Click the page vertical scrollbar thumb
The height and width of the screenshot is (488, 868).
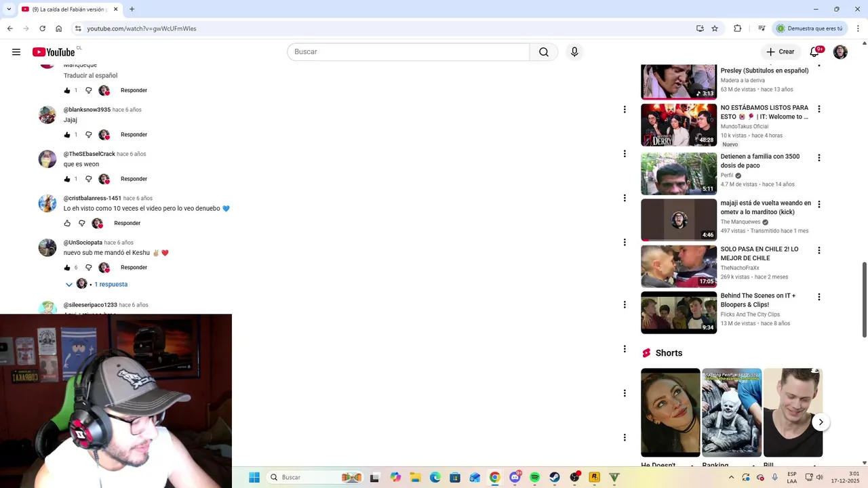click(864, 300)
